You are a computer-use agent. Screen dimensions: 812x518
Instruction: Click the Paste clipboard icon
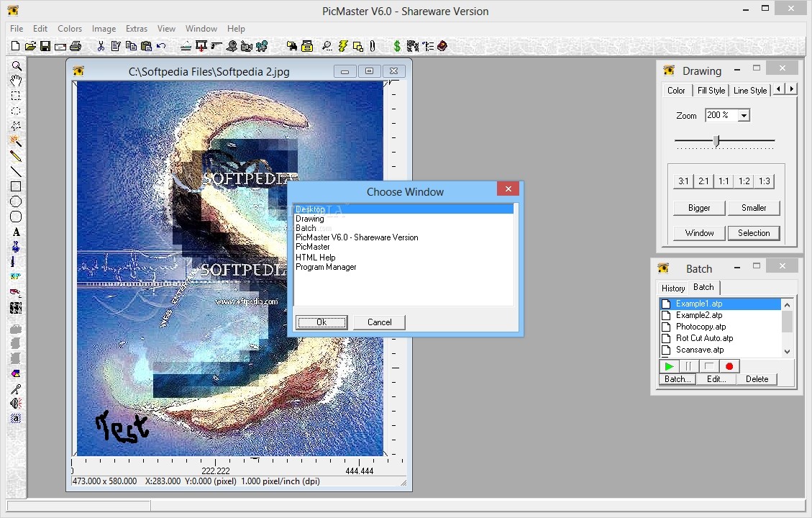146,46
